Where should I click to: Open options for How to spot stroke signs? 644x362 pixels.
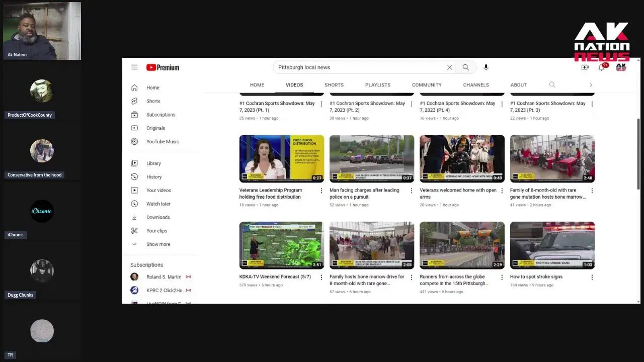coord(592,278)
